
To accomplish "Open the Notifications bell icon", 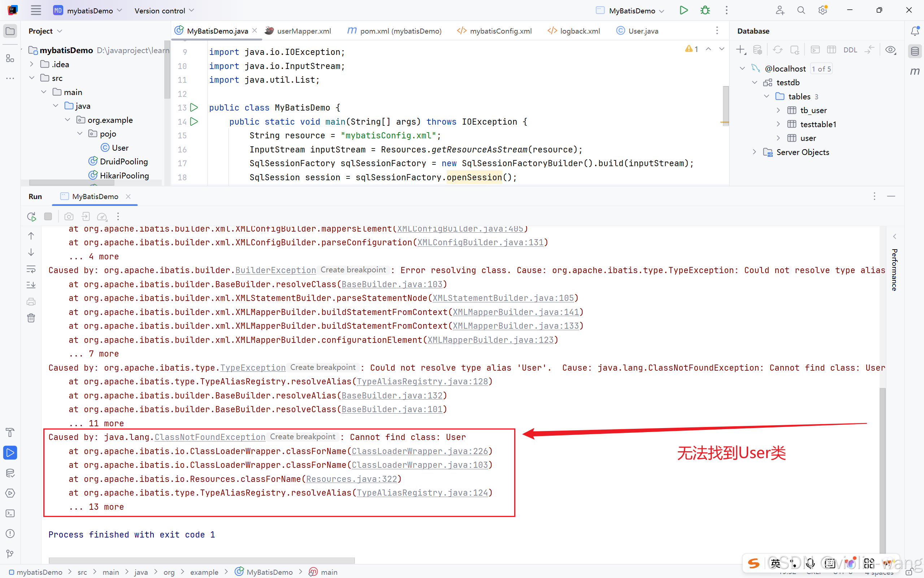I will pyautogui.click(x=915, y=31).
